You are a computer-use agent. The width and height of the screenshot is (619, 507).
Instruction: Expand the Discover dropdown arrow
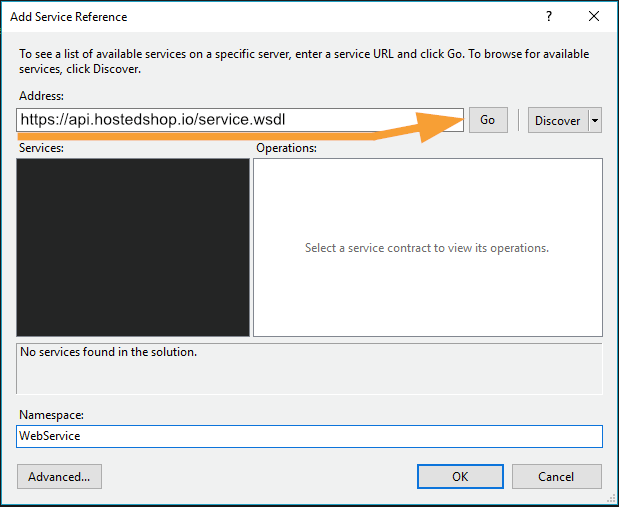pyautogui.click(x=596, y=120)
